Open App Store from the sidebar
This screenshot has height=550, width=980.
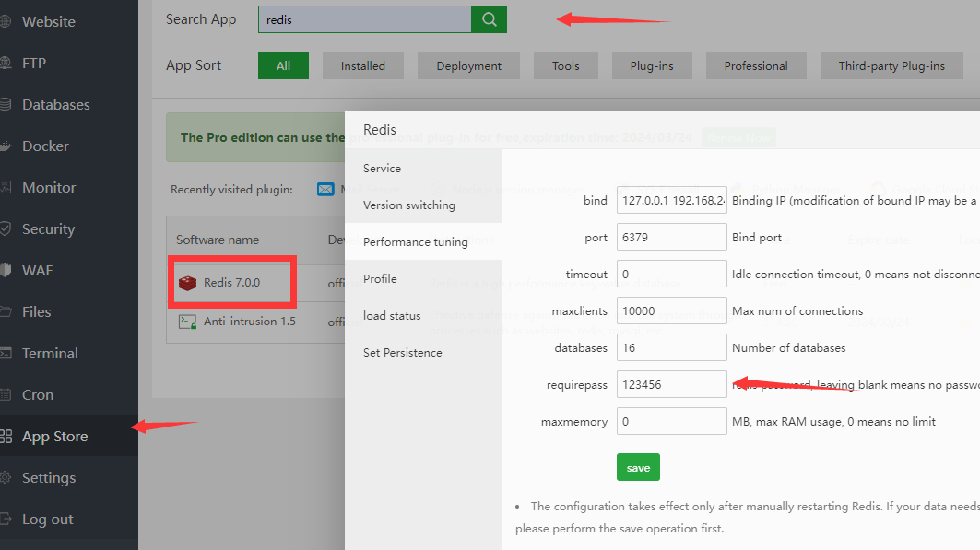[x=54, y=437]
